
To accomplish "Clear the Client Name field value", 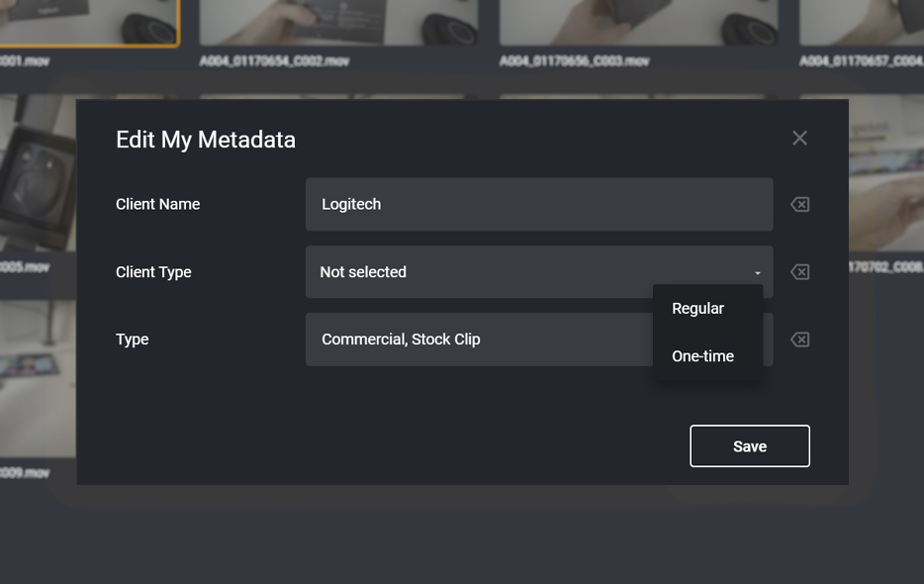I will click(x=799, y=205).
